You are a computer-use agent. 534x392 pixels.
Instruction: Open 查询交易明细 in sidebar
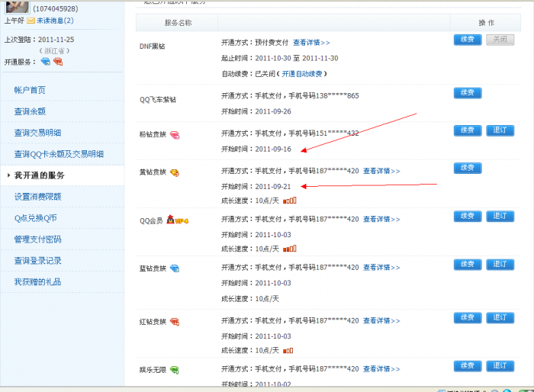pyautogui.click(x=37, y=133)
